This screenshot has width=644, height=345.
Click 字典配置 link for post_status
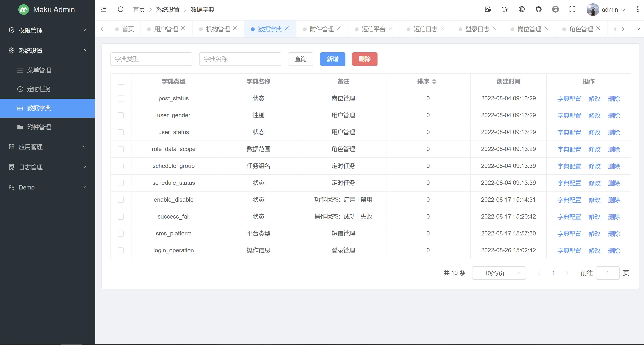click(x=569, y=98)
